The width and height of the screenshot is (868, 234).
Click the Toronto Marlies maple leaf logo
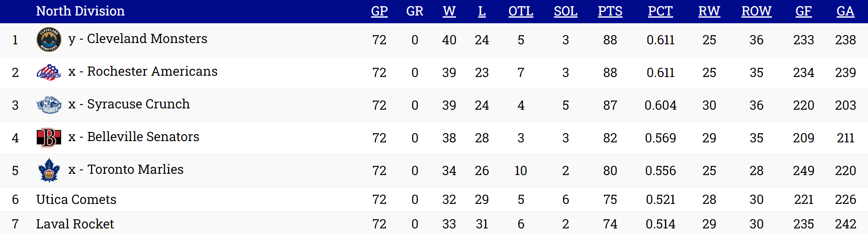pos(49,170)
